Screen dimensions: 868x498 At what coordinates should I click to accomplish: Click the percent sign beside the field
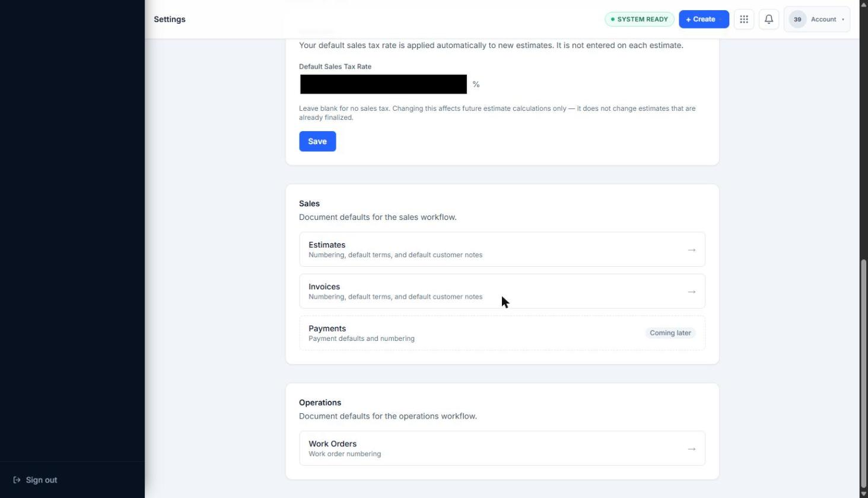(x=476, y=85)
